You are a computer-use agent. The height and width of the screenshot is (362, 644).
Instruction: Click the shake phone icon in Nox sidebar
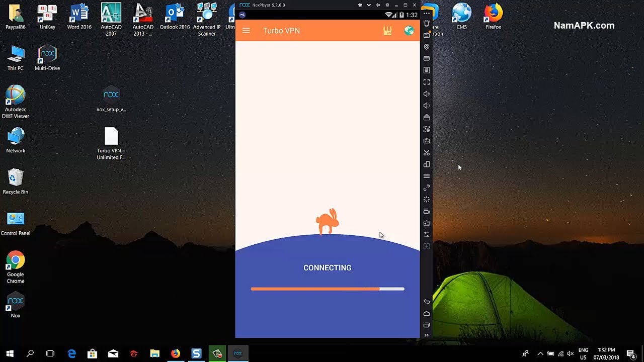[x=427, y=24]
